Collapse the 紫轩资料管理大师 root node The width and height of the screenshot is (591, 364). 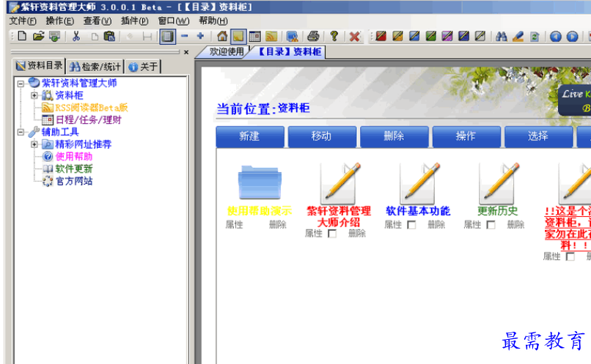[21, 83]
